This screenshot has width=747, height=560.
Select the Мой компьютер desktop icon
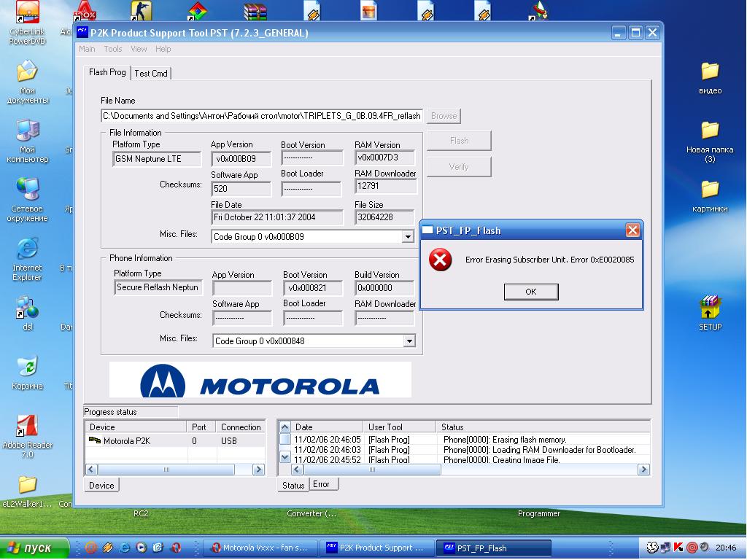pos(27,141)
